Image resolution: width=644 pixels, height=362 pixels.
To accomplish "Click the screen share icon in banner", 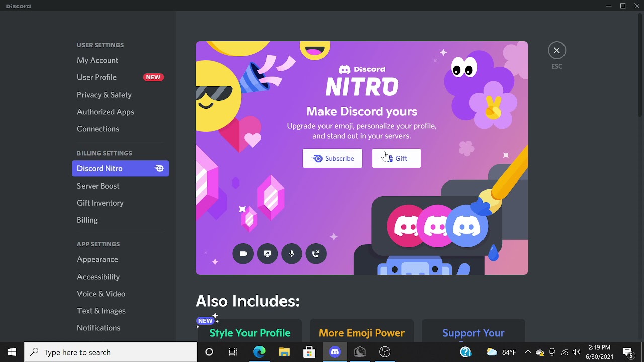I will click(x=267, y=254).
